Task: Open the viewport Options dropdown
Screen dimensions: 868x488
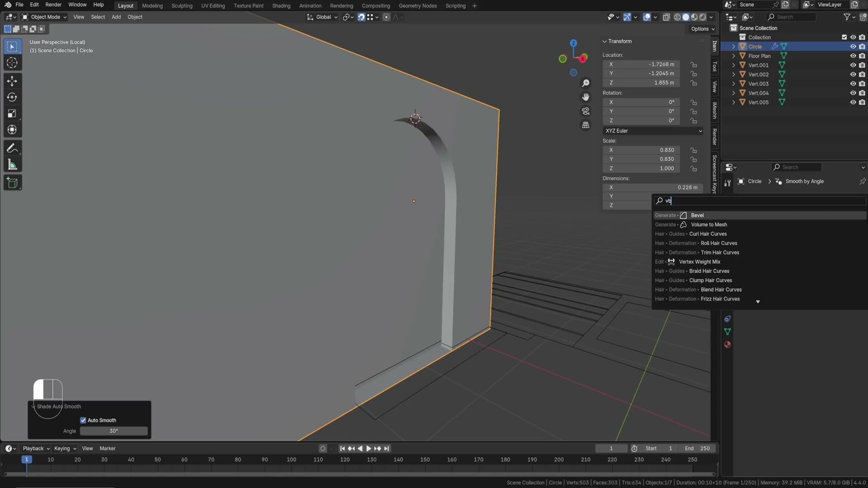Action: pyautogui.click(x=703, y=29)
